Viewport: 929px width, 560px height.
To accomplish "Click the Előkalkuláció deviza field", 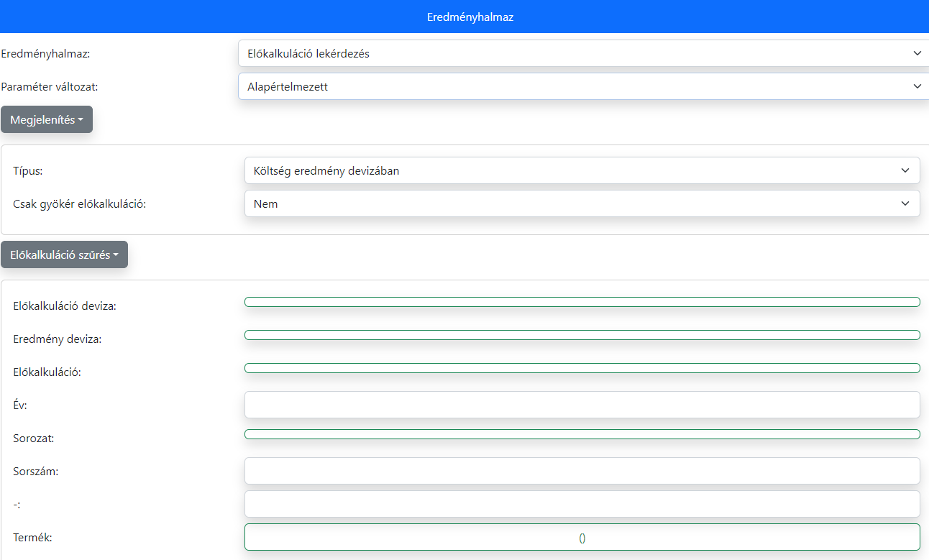I will click(x=582, y=302).
